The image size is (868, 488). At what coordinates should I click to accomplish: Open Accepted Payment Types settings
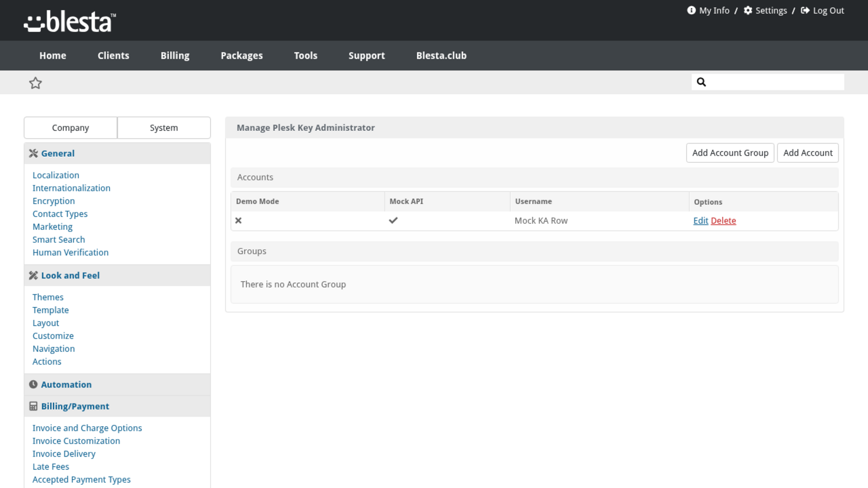81,479
